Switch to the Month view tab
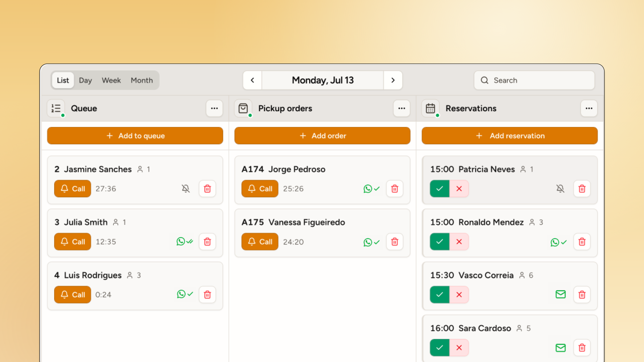Screen dimensions: 644x362 click(142, 80)
